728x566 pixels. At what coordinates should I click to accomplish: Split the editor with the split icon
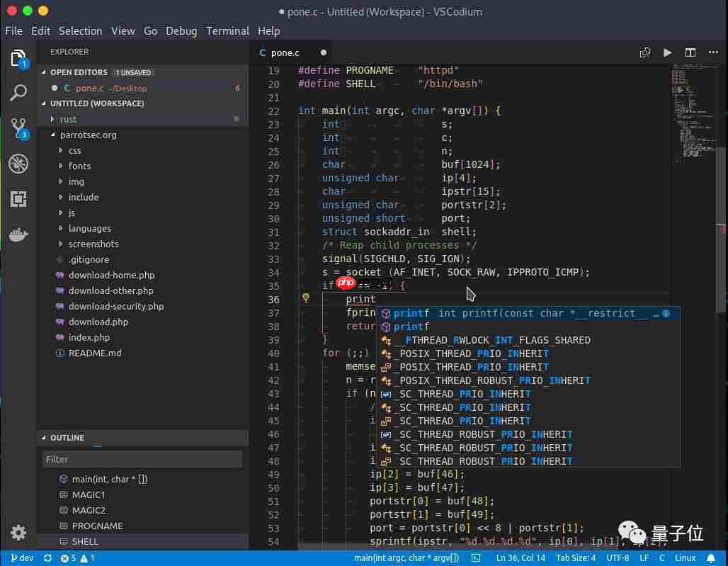[690, 52]
